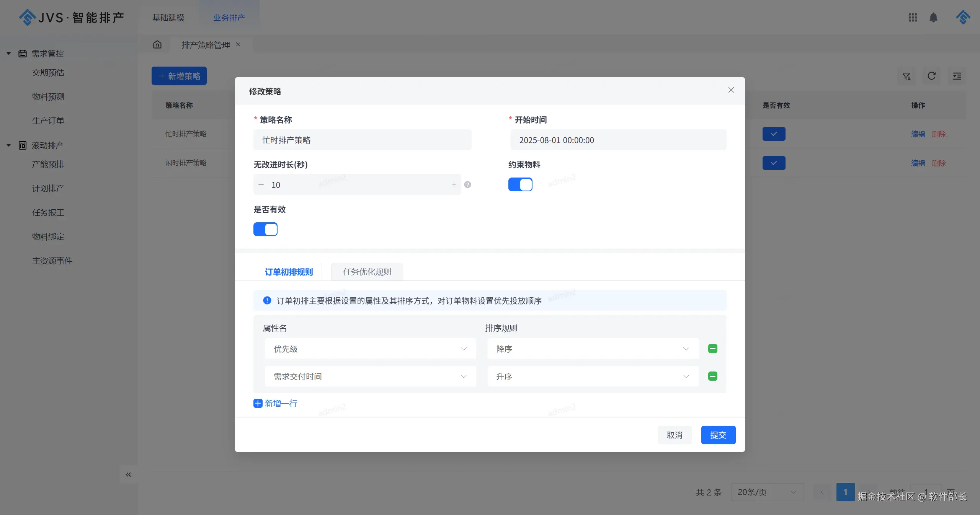Click the 新增一行 plus icon

258,403
